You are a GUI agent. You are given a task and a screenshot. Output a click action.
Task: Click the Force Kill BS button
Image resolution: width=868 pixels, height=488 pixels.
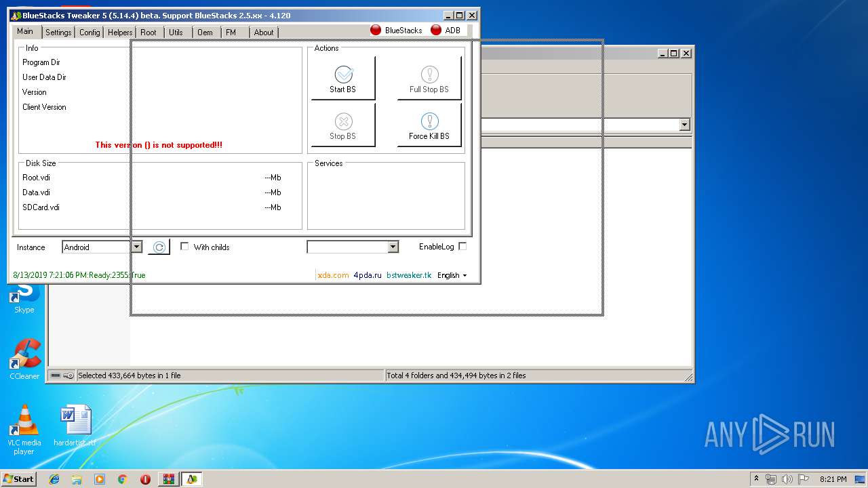429,125
